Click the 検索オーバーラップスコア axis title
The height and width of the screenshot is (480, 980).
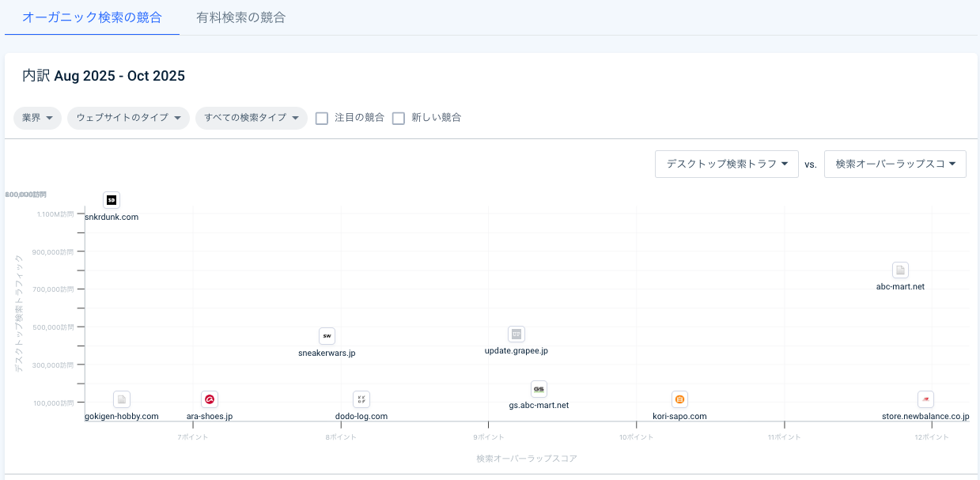(526, 458)
